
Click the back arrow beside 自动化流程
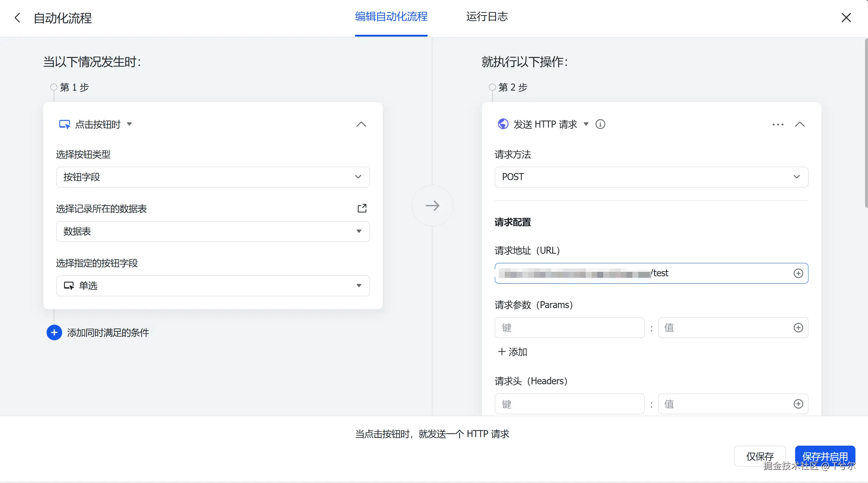pos(17,18)
